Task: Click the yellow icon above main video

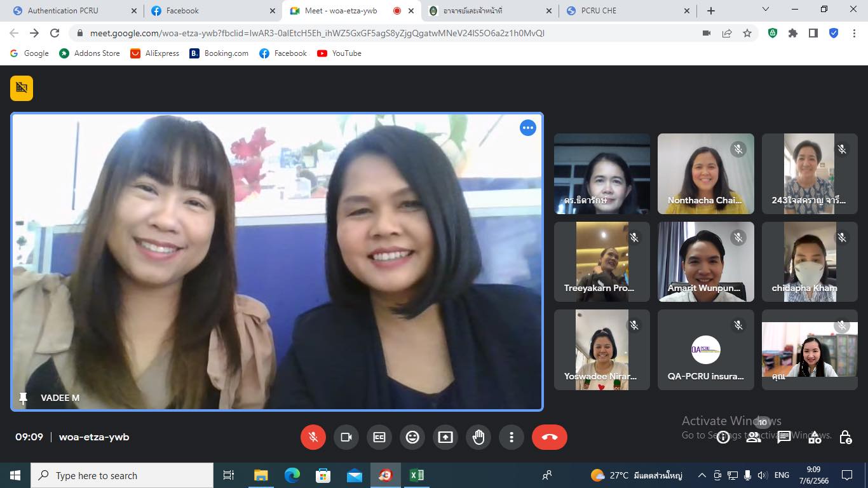Action: pos(22,88)
